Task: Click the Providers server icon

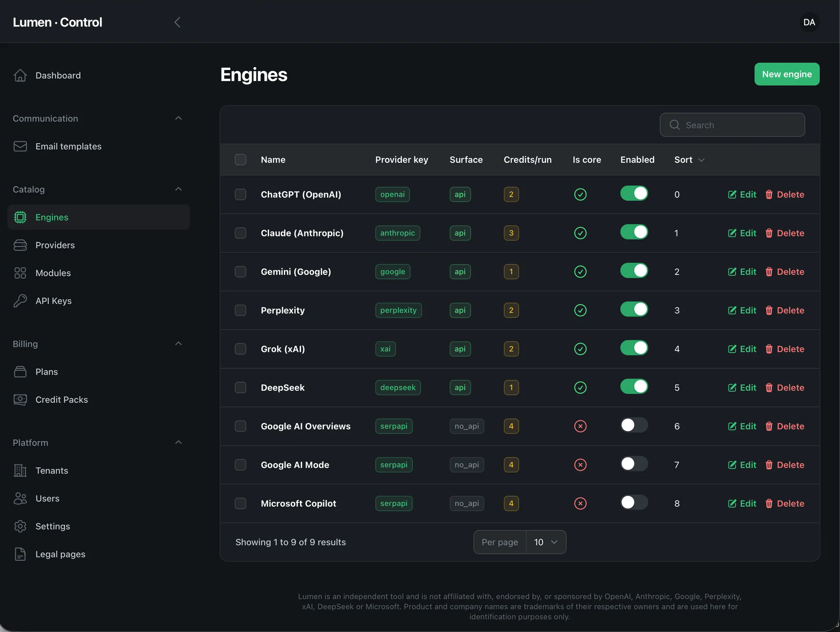Action: pyautogui.click(x=20, y=245)
